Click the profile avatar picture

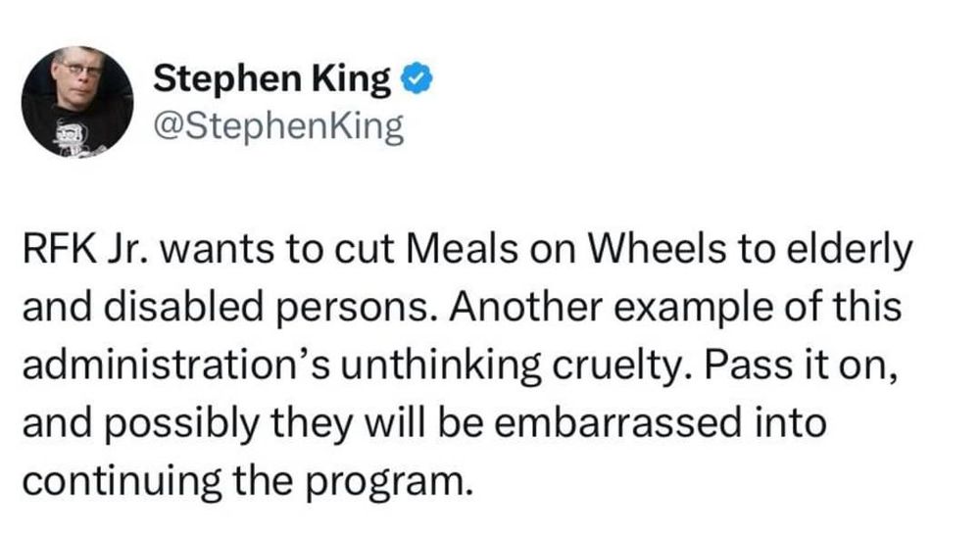(77, 102)
